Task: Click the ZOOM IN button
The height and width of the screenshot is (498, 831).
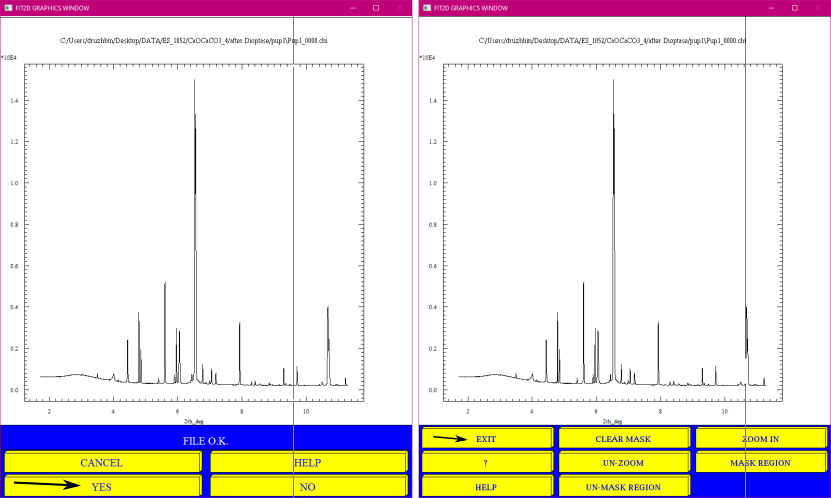Action: (761, 438)
